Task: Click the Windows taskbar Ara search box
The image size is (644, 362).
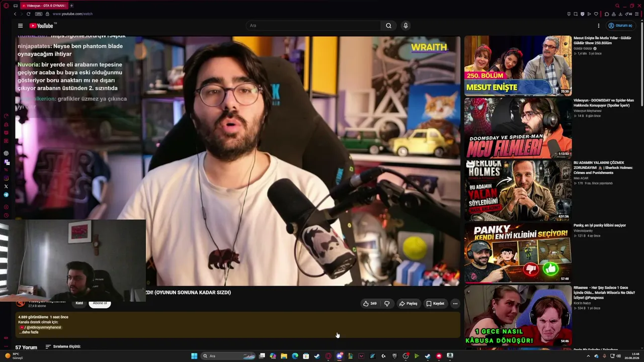Action: 229,356
